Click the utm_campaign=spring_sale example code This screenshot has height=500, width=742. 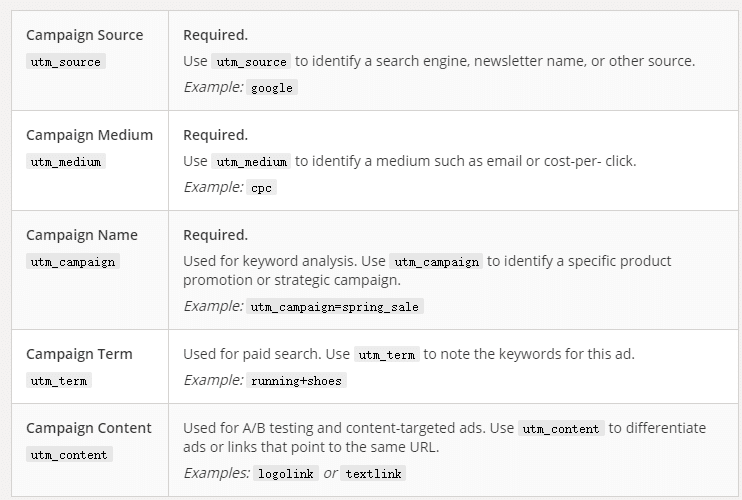(x=335, y=306)
